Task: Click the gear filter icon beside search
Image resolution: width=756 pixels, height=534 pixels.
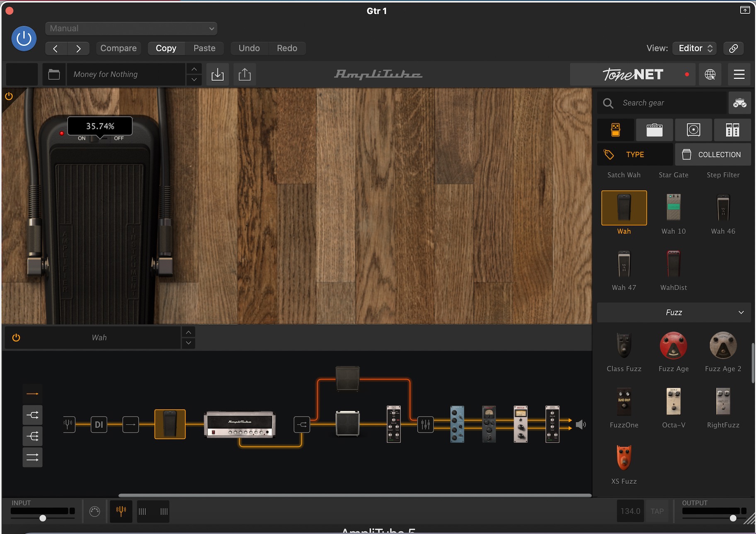Action: click(x=739, y=103)
